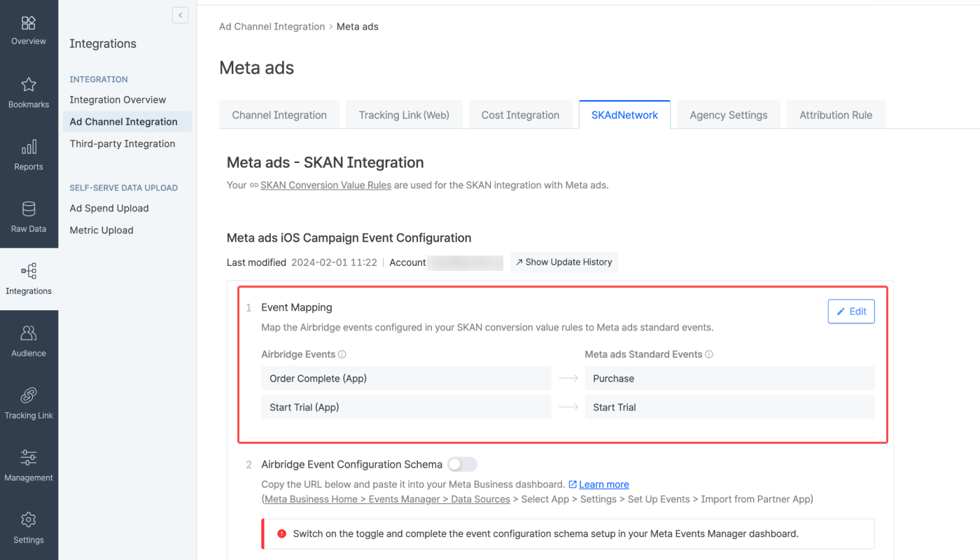980x560 pixels.
Task: Click the red error alert icon
Action: (x=282, y=533)
